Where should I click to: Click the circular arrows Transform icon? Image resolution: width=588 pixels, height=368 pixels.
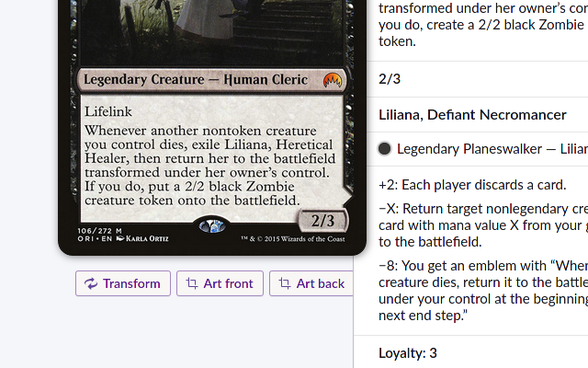coord(91,283)
